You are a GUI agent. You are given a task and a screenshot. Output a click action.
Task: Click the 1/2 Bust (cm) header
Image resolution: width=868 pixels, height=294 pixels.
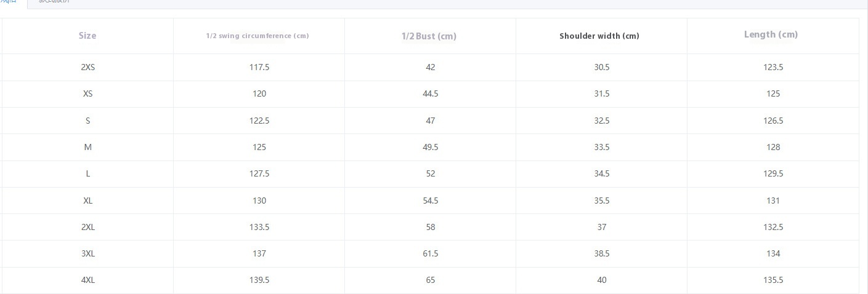[x=429, y=36]
